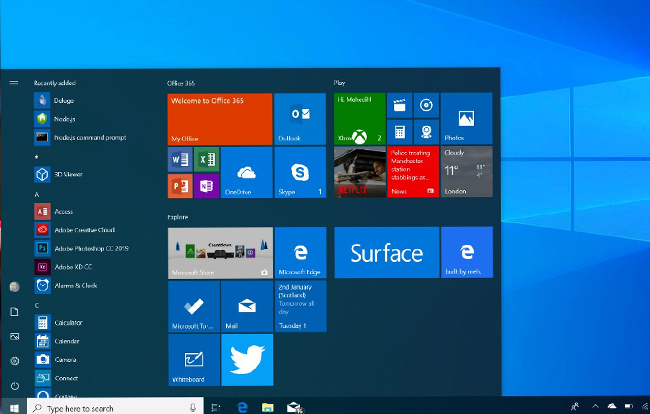
Task: Open the Edge 'built by' tile beside Surface
Action: coord(467,252)
